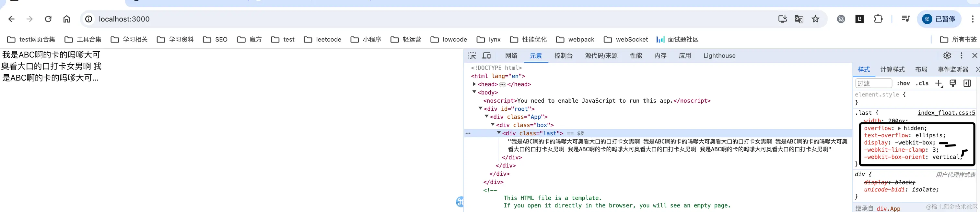980x212 pixels.
Task: Reload the localhost page
Action: tap(48, 19)
